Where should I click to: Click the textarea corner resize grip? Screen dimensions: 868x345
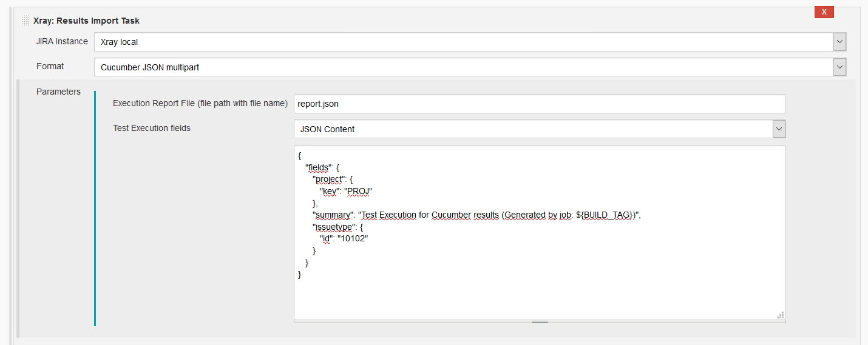[781, 315]
